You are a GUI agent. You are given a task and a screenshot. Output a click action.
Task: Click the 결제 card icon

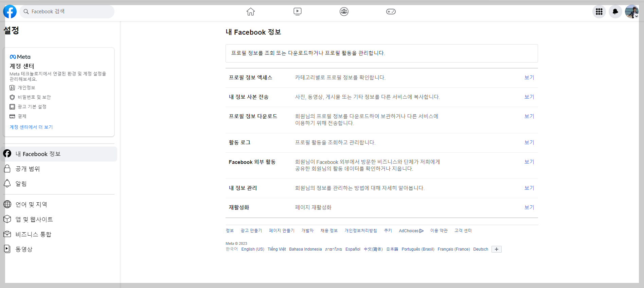coord(12,116)
